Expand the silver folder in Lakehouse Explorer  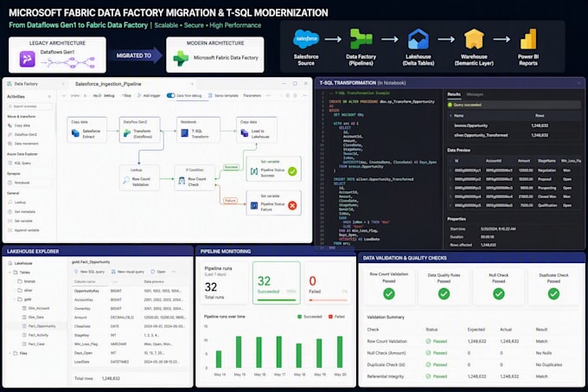[x=15, y=291]
